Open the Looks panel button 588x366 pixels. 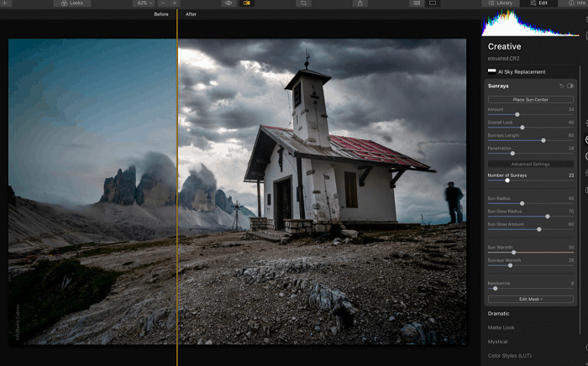72,3
